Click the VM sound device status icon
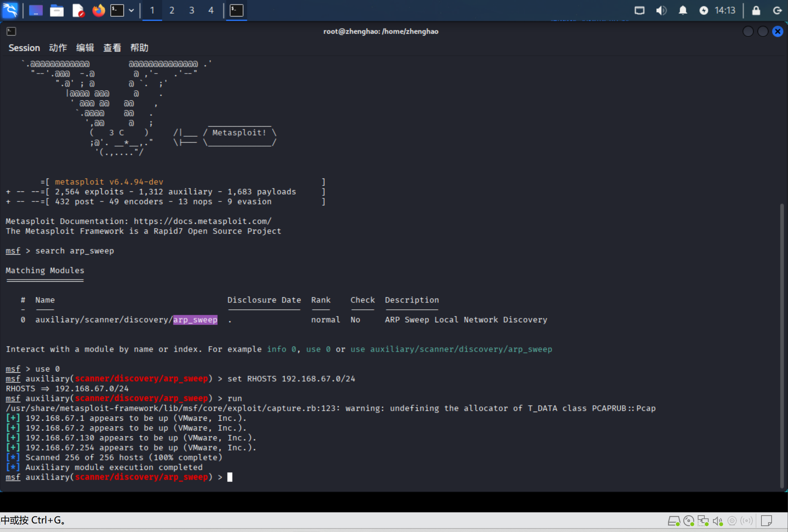 pyautogui.click(x=718, y=521)
